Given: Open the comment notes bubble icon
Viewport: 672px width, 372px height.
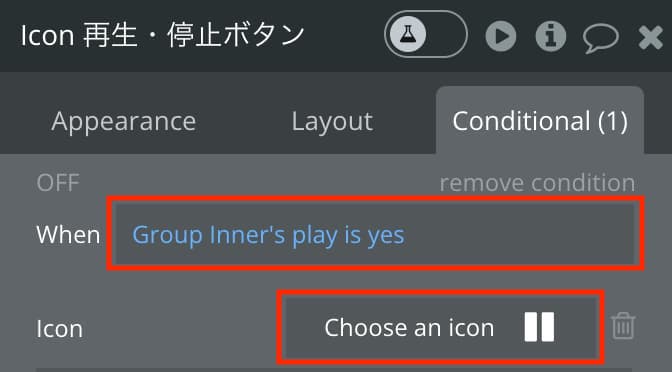Looking at the screenshot, I should [600, 38].
